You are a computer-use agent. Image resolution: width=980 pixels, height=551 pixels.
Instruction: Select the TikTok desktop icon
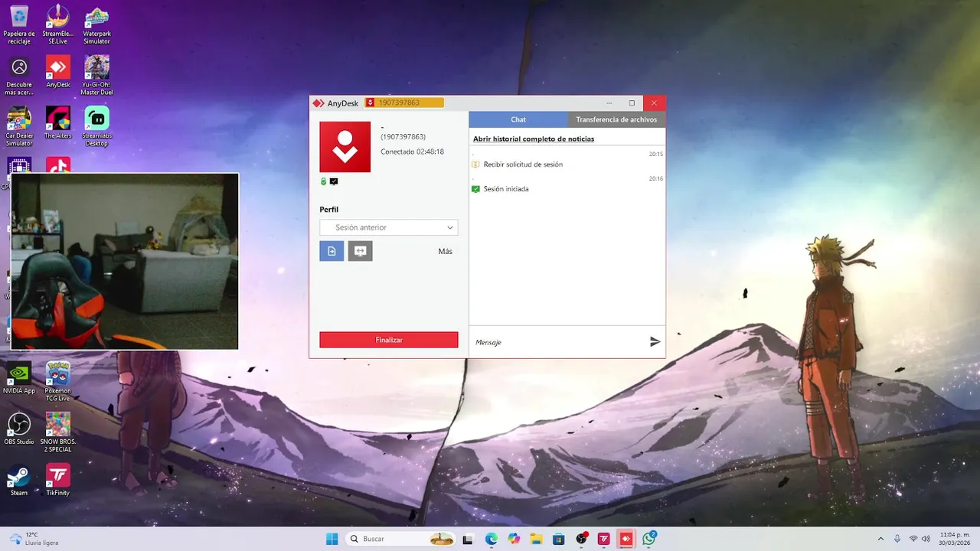click(x=58, y=165)
